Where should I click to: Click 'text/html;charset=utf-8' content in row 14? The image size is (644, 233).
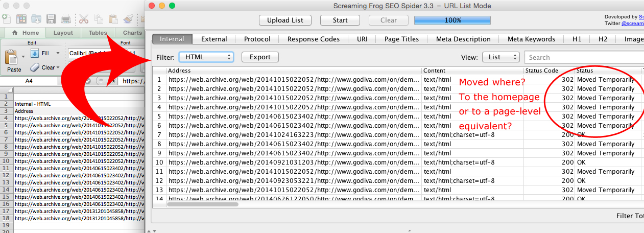coord(459,199)
